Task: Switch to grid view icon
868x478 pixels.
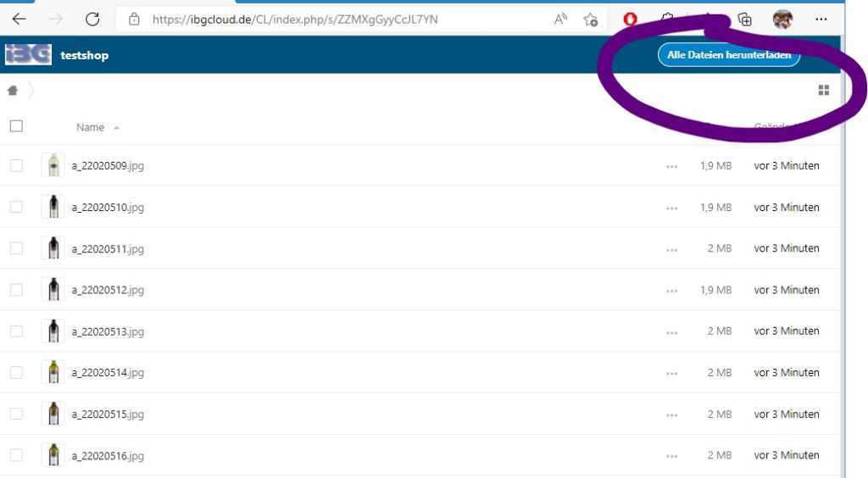Action: [823, 91]
